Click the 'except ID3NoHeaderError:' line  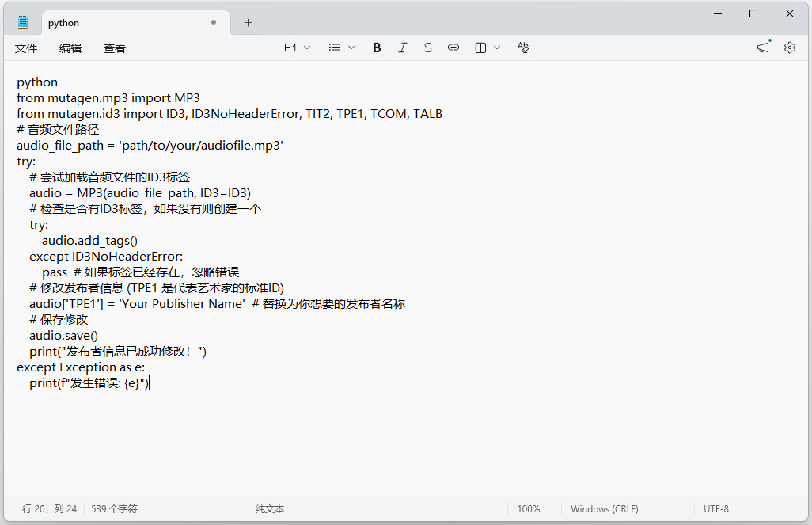106,257
